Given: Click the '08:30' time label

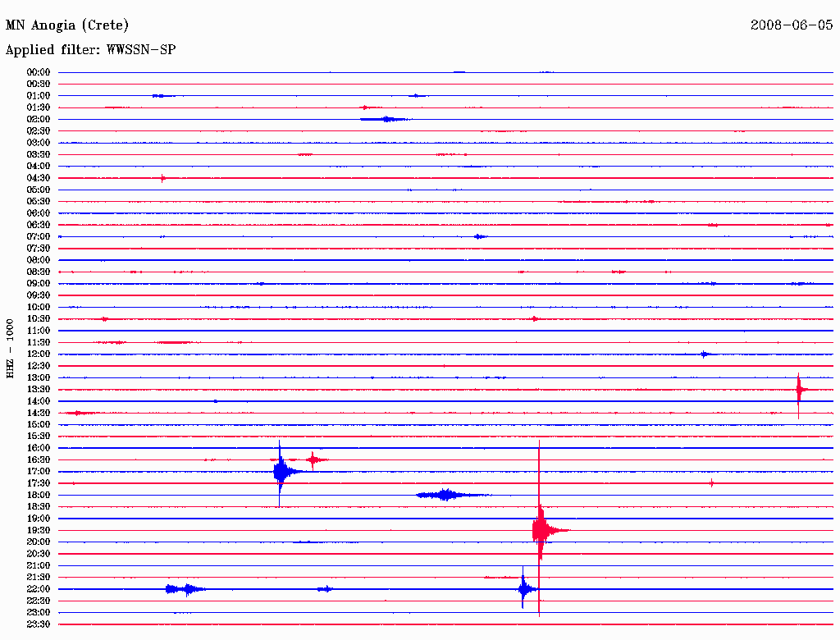Looking at the screenshot, I should point(39,272).
